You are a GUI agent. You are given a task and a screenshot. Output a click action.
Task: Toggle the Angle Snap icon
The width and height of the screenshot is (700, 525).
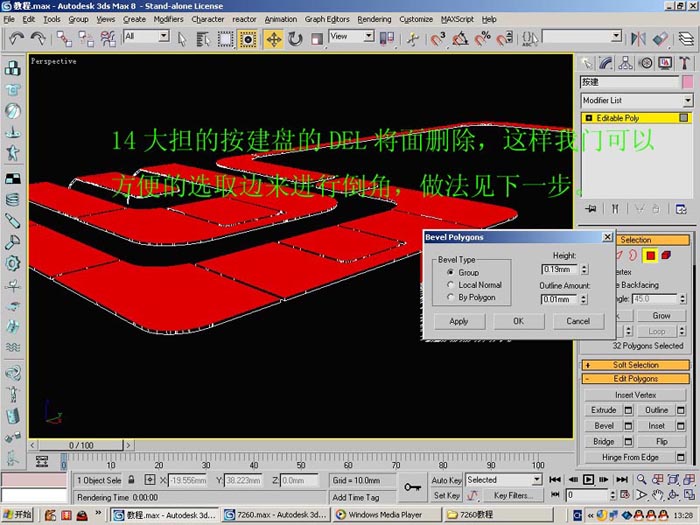pyautogui.click(x=460, y=39)
